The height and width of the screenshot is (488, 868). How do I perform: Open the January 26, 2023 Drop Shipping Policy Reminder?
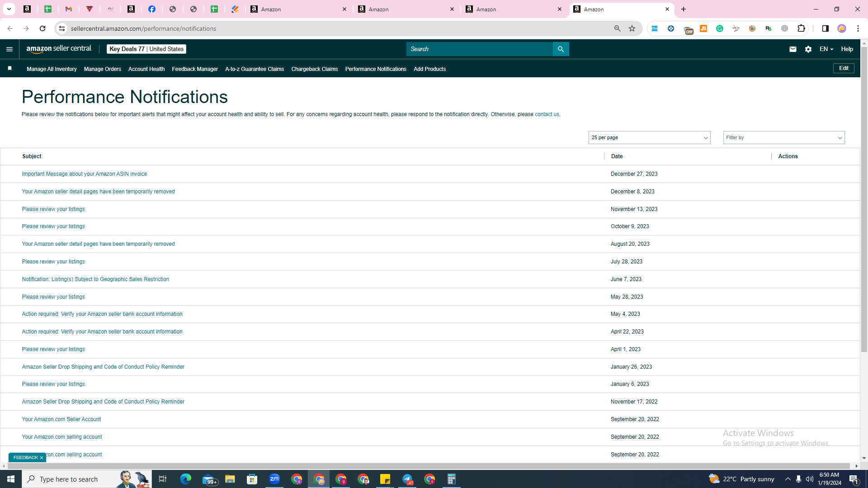[103, 367]
